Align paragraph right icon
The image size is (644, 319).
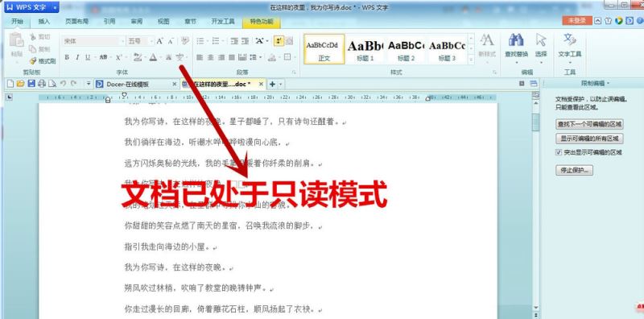pyautogui.click(x=221, y=57)
